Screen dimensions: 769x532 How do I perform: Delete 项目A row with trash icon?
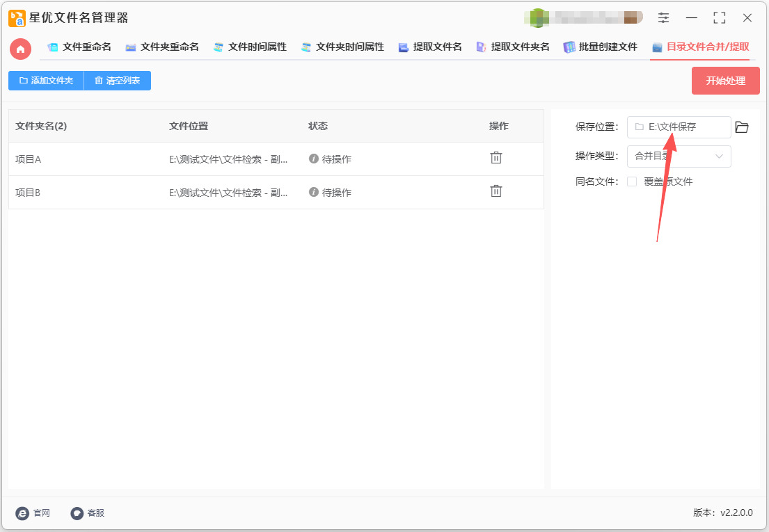tap(496, 158)
